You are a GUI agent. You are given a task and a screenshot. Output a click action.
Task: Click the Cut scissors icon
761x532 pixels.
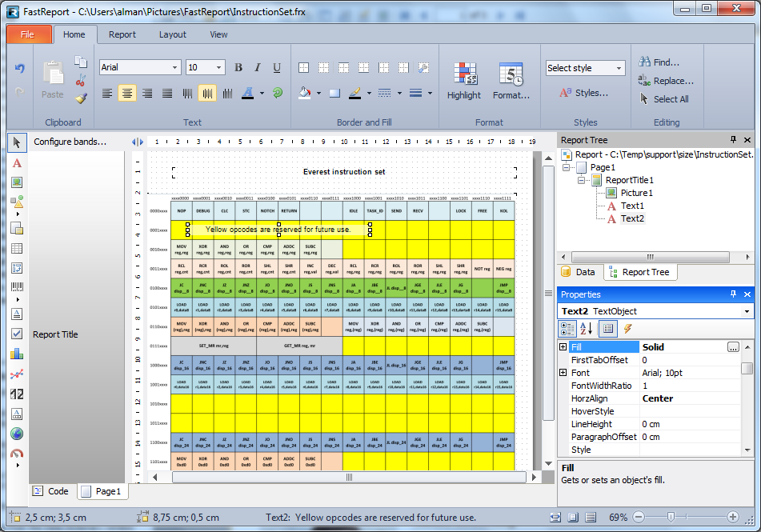(x=81, y=80)
